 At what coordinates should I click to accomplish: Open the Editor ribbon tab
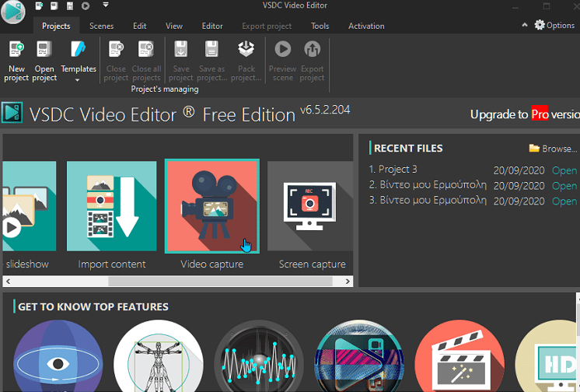coord(212,26)
